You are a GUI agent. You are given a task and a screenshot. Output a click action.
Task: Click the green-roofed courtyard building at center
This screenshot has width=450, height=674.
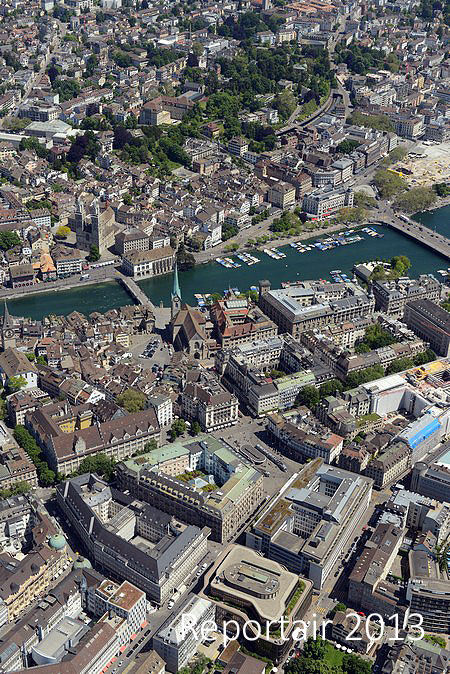192,487
